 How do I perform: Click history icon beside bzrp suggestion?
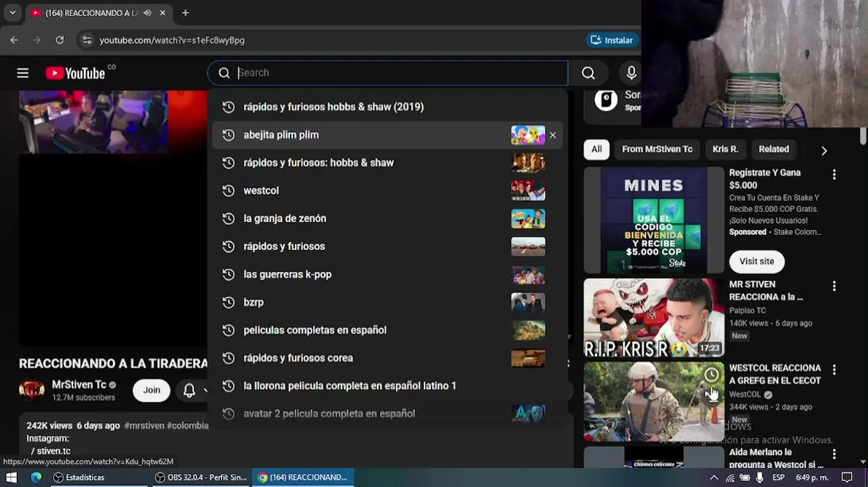coord(228,302)
